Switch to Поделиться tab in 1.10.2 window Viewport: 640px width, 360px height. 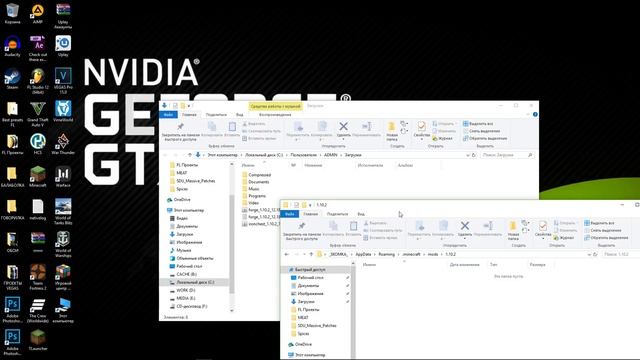pos(337,214)
